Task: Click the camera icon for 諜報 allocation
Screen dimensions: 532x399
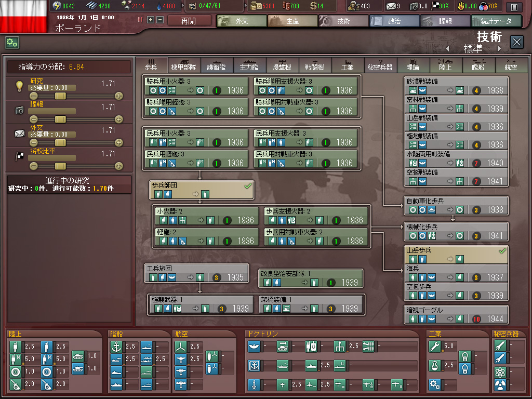Action: point(19,110)
